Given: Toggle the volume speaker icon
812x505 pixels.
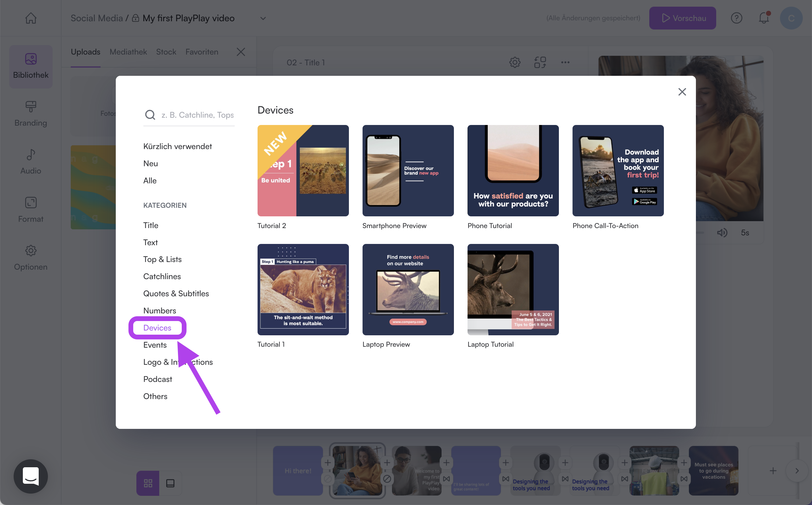Looking at the screenshot, I should tap(722, 233).
